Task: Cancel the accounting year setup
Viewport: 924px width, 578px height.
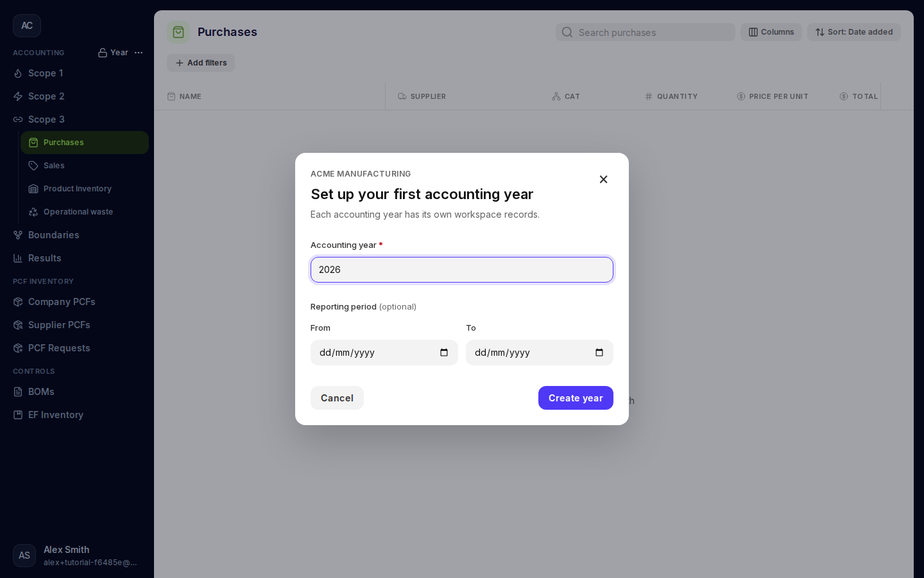Action: 337,398
